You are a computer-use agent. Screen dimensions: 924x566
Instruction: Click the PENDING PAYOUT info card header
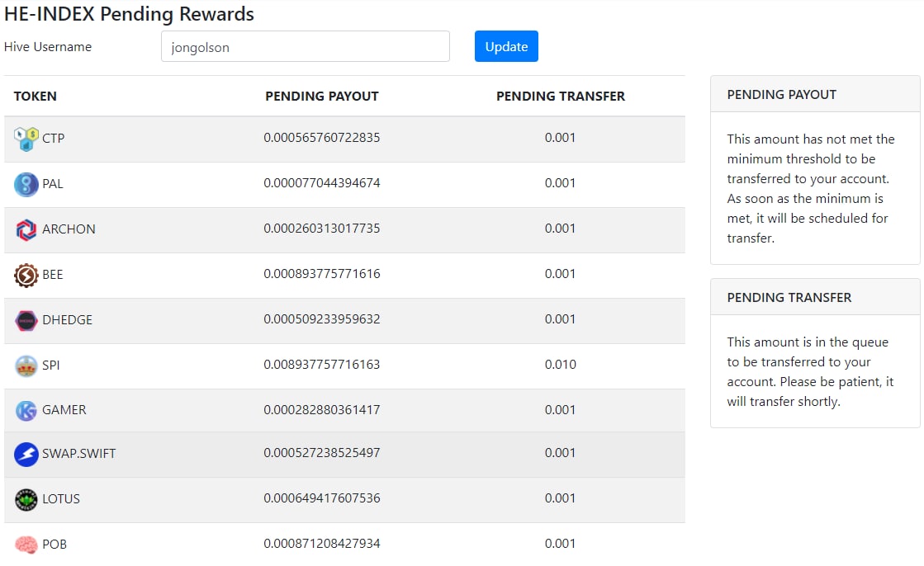(x=815, y=94)
